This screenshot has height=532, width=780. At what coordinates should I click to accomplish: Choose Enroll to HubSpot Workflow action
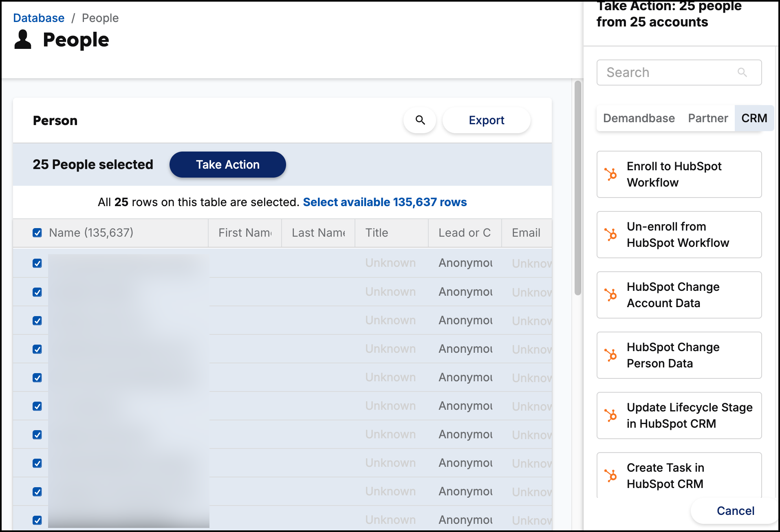(x=679, y=174)
